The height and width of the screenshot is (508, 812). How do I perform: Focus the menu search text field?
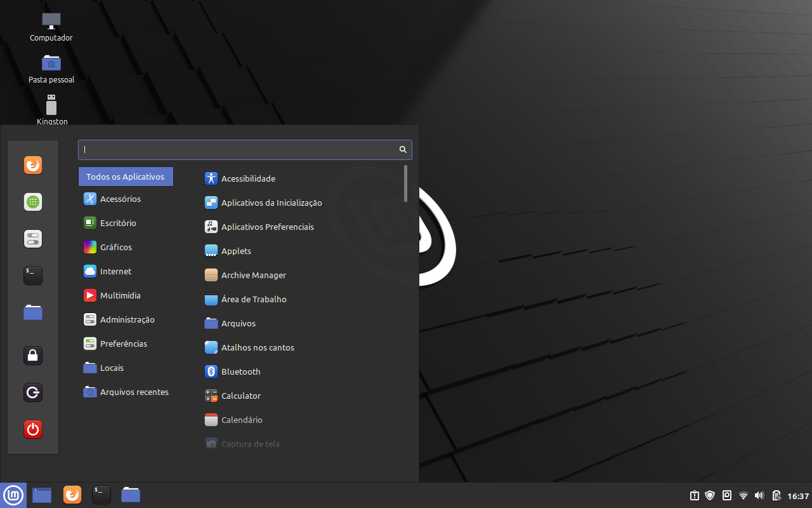pyautogui.click(x=245, y=150)
